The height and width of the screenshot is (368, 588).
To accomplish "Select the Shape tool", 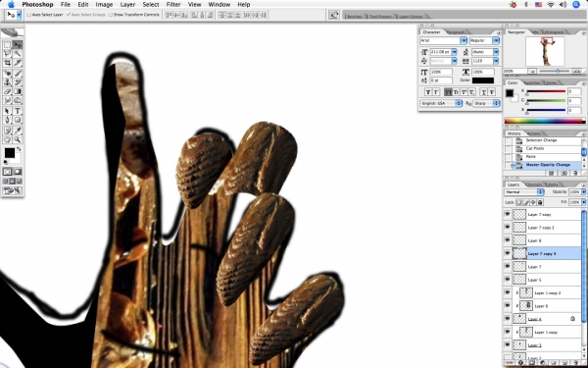I will pos(18,120).
